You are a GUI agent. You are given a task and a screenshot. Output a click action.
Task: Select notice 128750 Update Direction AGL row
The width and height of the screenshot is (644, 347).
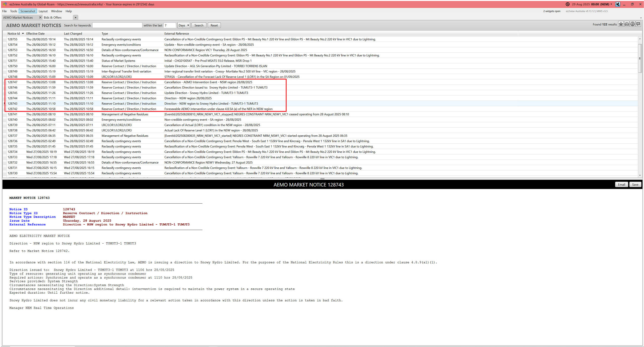320,66
